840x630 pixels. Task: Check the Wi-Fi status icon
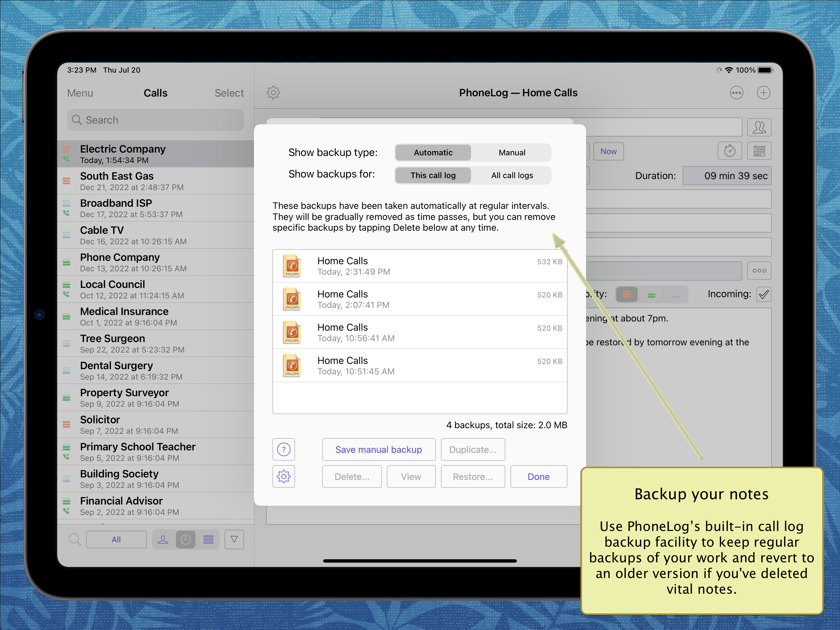click(729, 70)
